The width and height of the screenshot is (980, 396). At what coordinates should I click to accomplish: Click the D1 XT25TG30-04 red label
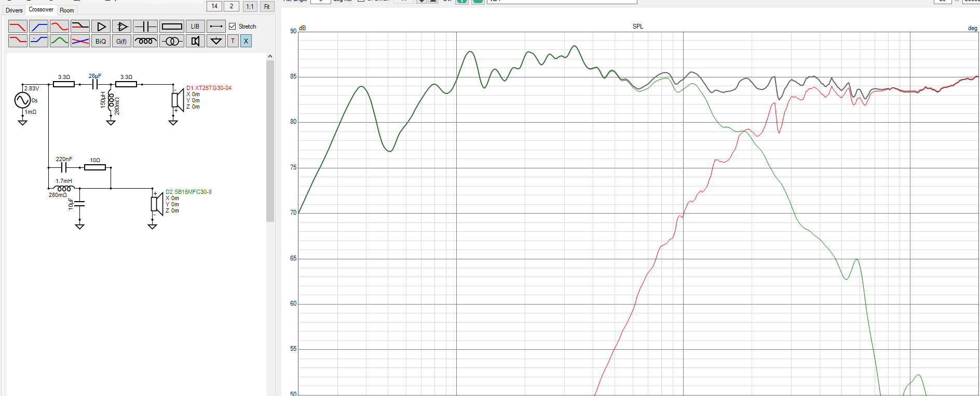(x=209, y=88)
